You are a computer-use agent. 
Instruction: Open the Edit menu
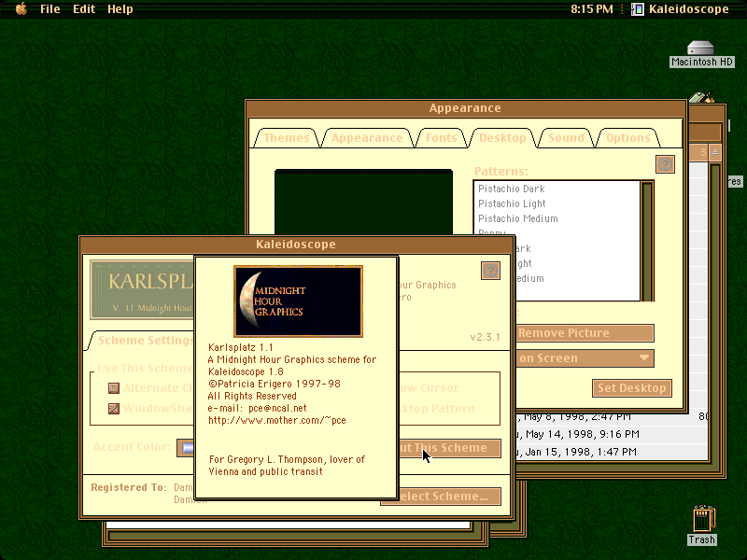coord(84,9)
